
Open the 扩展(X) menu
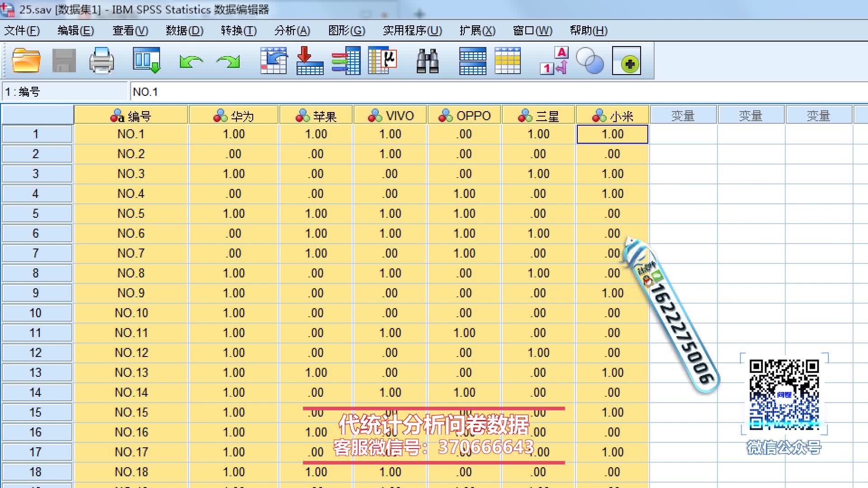477,31
